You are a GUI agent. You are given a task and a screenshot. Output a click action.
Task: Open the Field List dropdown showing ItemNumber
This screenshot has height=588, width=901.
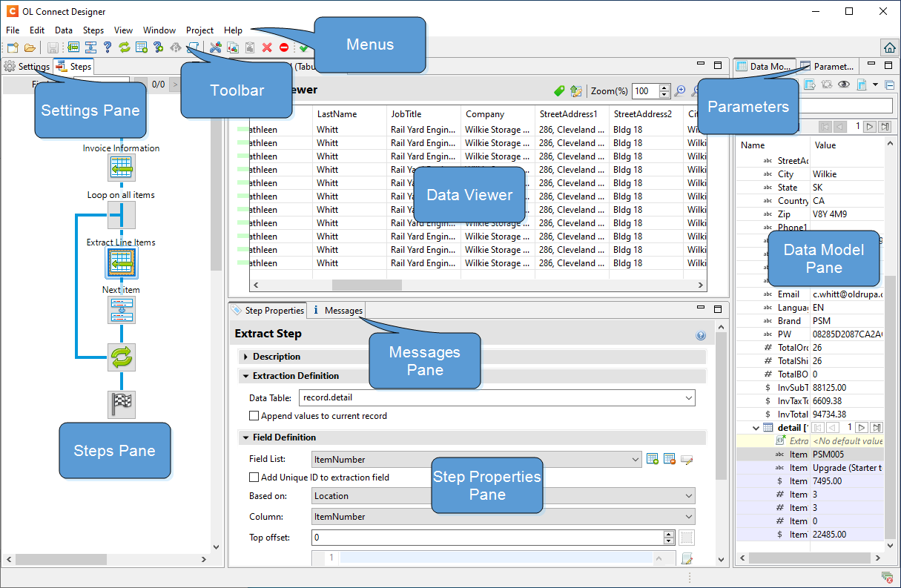(635, 459)
